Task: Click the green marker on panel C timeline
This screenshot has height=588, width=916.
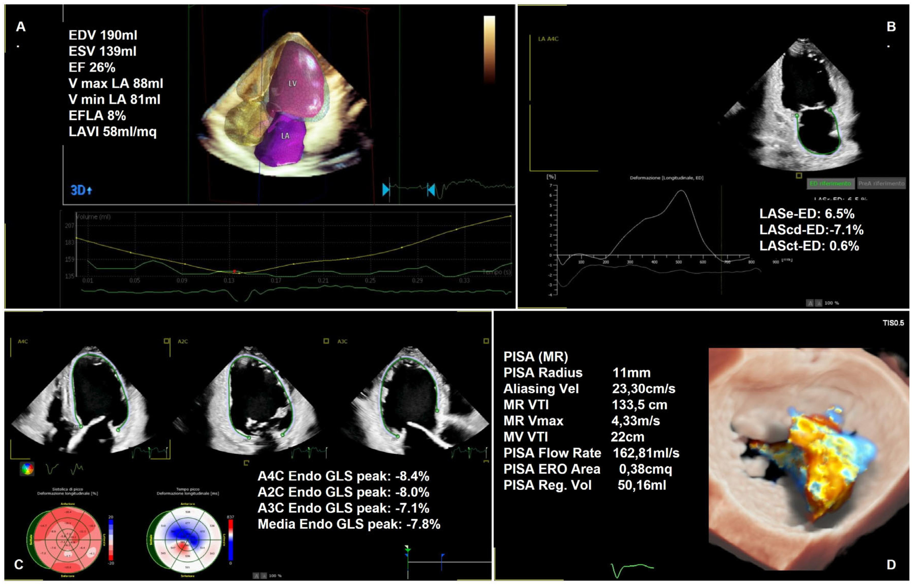Action: 408,550
